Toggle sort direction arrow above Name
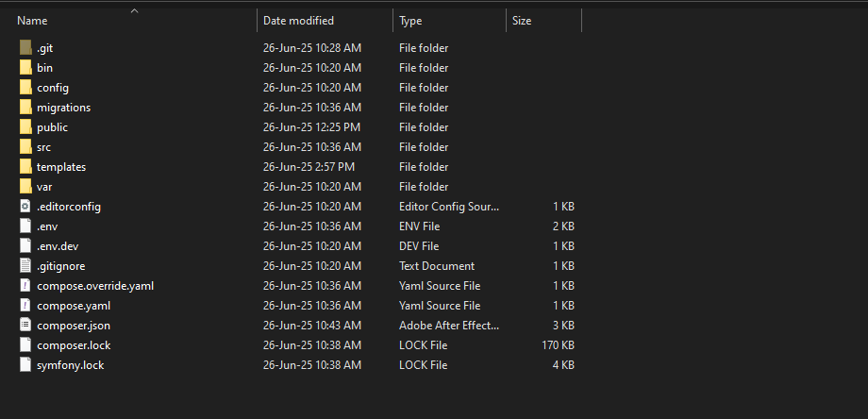Viewport: 868px width, 419px height. tap(134, 11)
